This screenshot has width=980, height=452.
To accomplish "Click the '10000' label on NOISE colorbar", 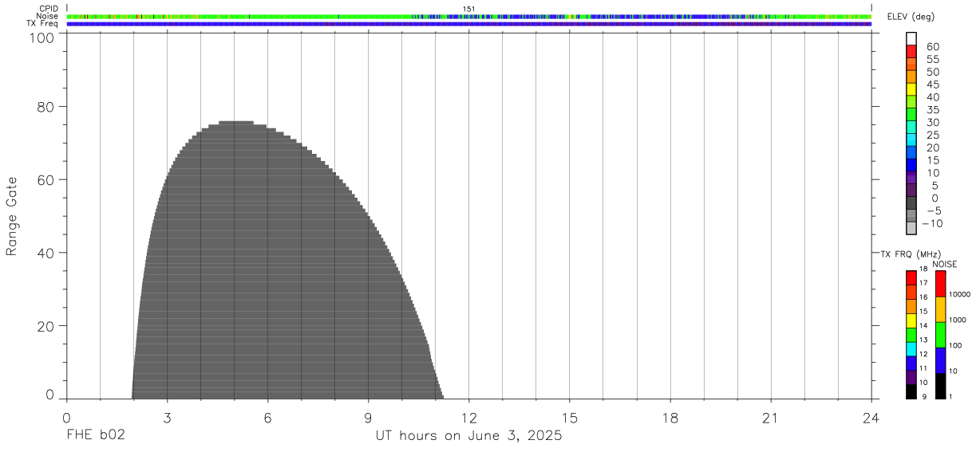I will click(x=959, y=295).
